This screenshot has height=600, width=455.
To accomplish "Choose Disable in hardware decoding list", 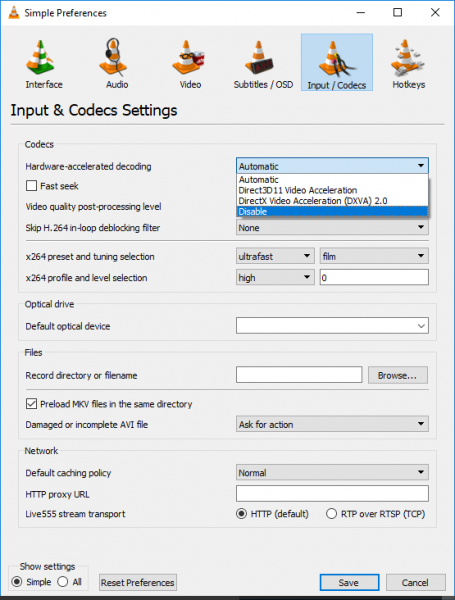I will coord(332,212).
